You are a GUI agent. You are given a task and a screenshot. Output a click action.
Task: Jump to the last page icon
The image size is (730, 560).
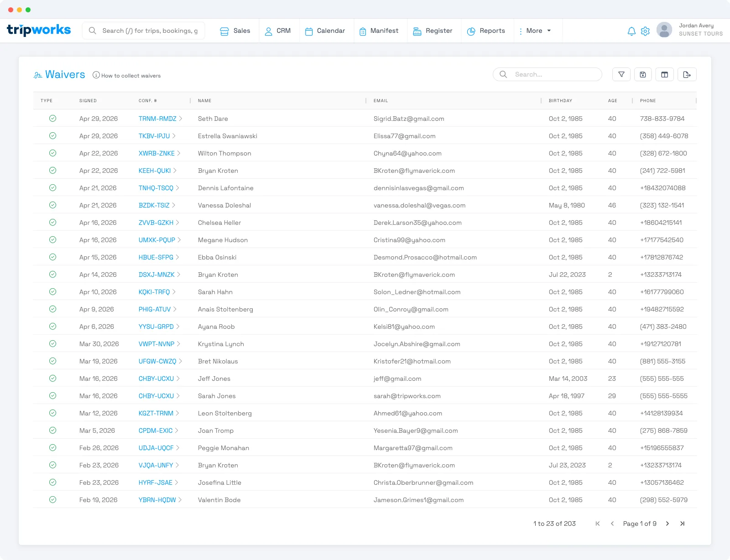[x=683, y=524]
